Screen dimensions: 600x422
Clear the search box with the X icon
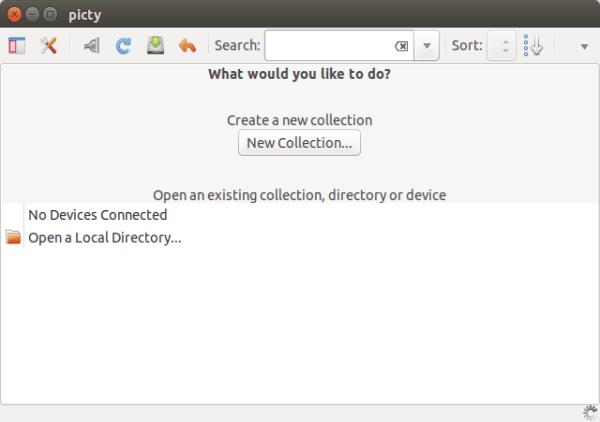pos(401,46)
